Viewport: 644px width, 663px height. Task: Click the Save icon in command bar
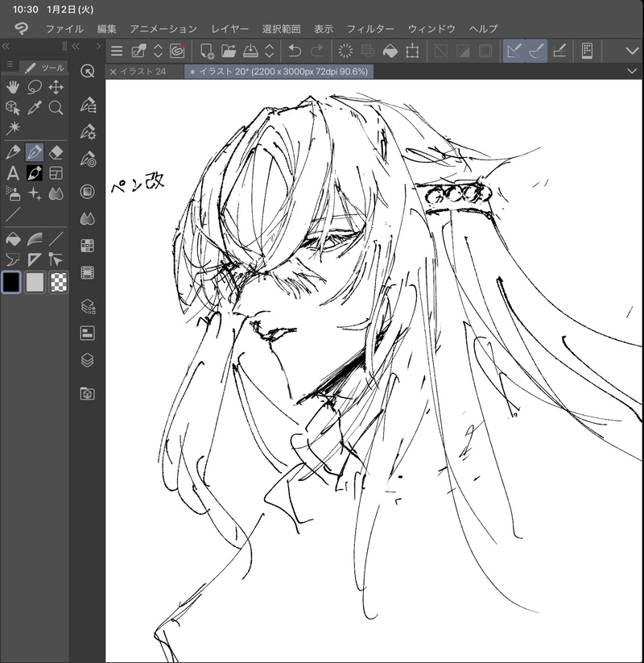click(x=250, y=51)
